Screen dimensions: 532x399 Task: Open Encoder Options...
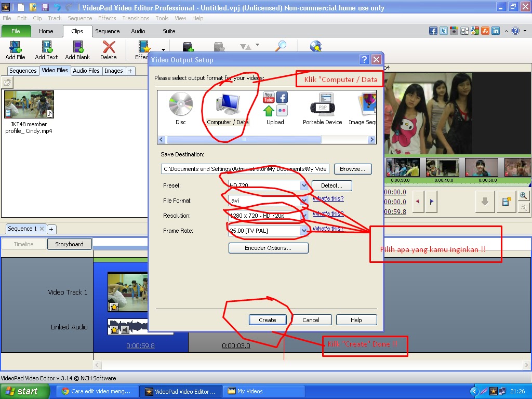pyautogui.click(x=268, y=248)
